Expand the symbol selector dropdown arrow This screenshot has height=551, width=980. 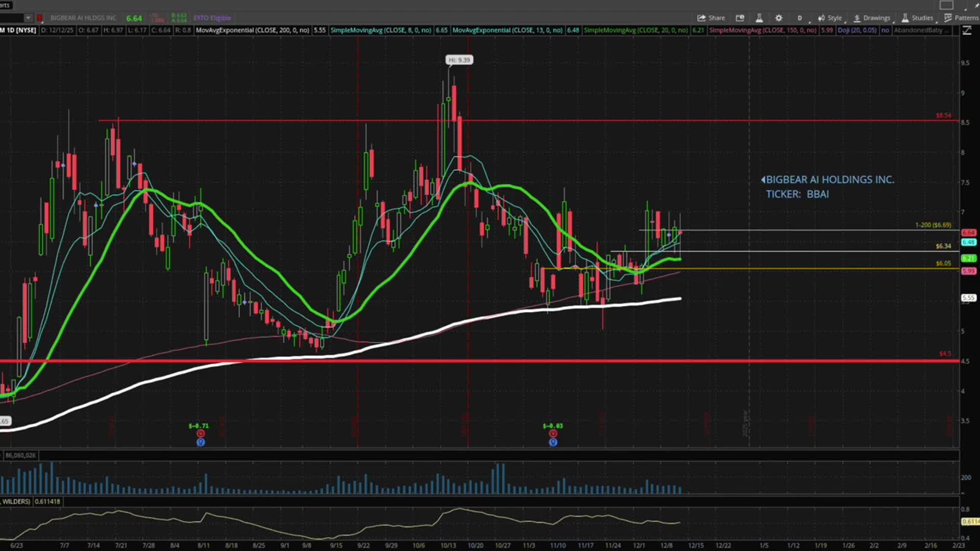28,18
